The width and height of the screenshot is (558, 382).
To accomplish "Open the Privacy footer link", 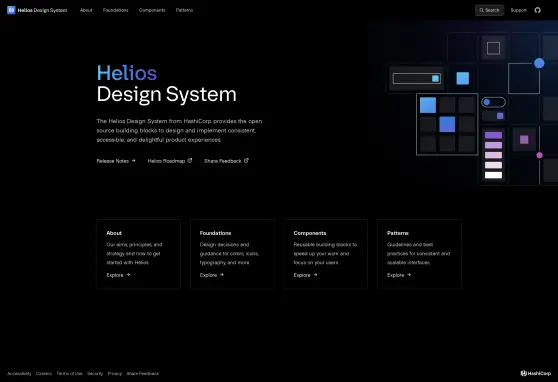I will [x=115, y=373].
